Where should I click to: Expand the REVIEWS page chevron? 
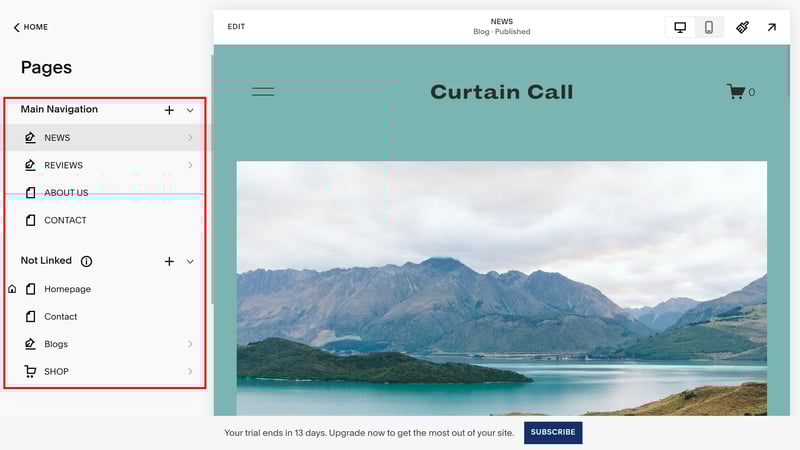point(190,165)
